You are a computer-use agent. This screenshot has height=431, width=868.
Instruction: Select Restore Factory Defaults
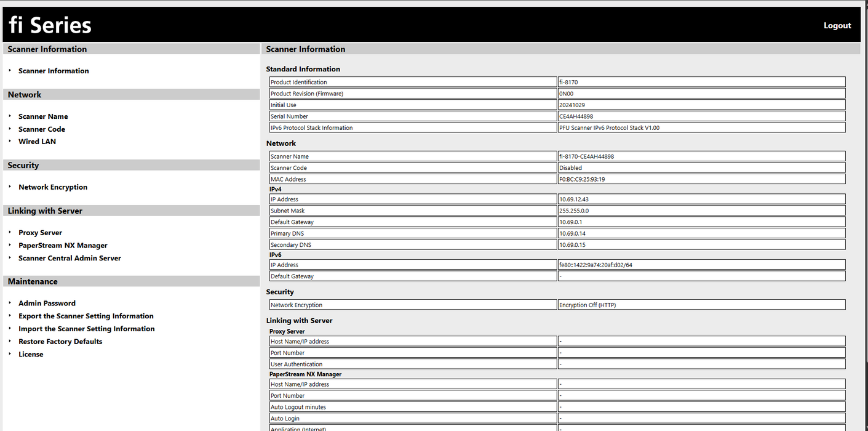coord(60,342)
